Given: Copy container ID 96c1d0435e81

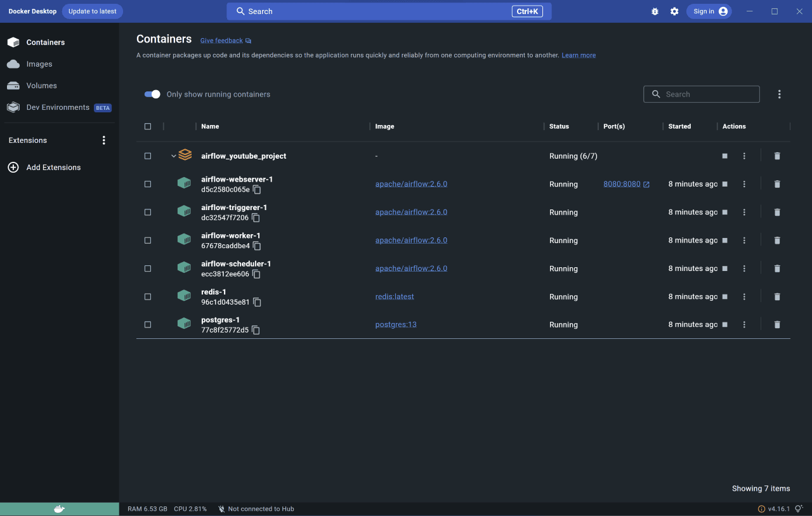Looking at the screenshot, I should [257, 302].
